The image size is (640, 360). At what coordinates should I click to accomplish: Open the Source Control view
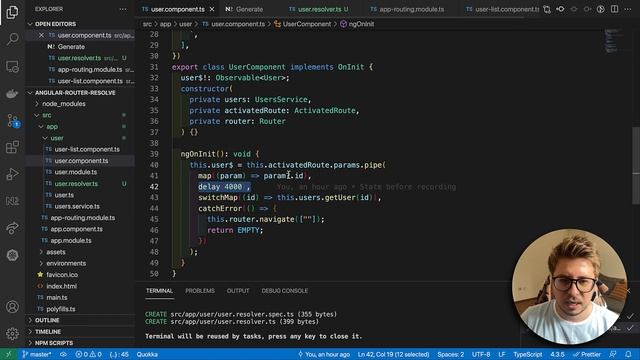point(12,120)
